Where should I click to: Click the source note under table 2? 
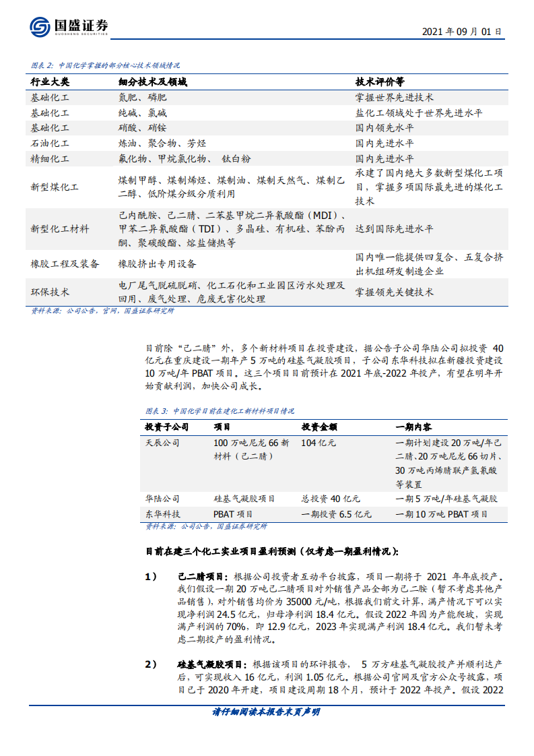click(102, 311)
